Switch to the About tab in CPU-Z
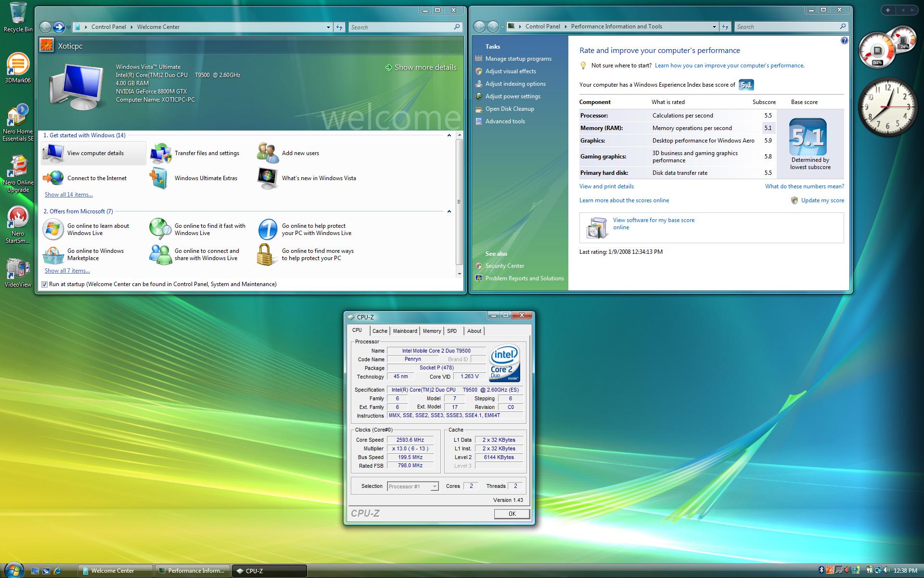The height and width of the screenshot is (578, 924). [x=474, y=331]
